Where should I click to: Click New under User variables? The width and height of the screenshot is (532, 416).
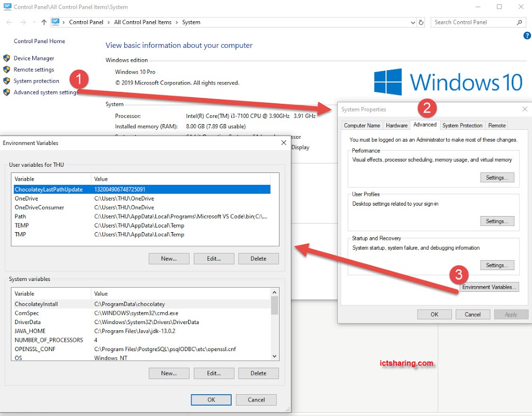tap(169, 258)
